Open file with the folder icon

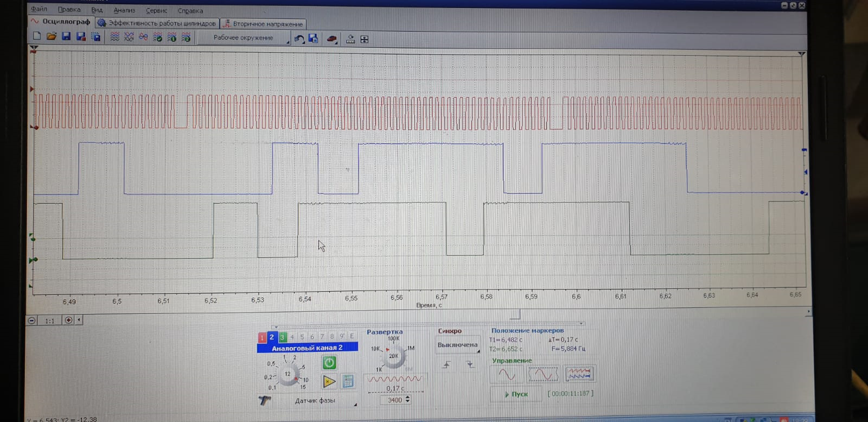pos(52,36)
